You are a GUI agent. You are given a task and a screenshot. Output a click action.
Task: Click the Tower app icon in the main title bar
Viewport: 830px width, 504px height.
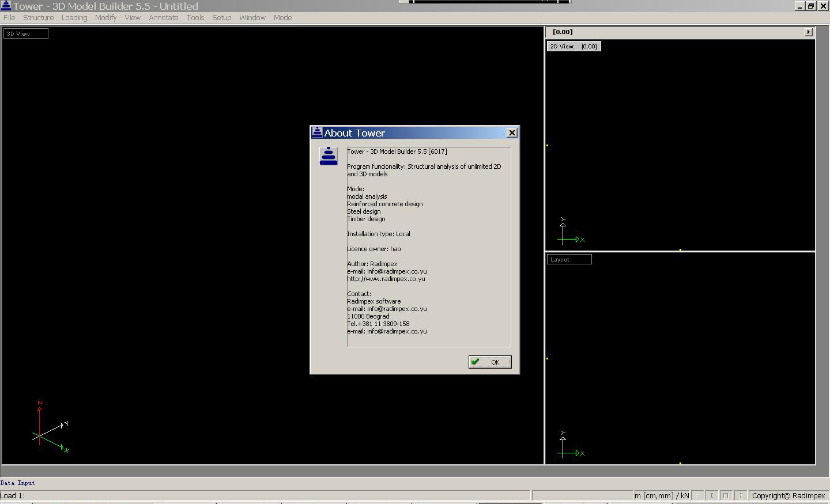coord(5,6)
